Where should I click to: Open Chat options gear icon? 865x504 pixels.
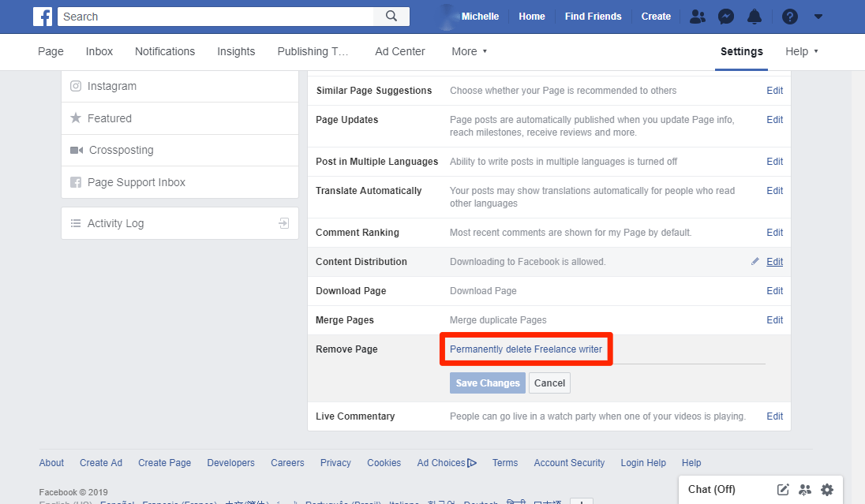pos(827,489)
